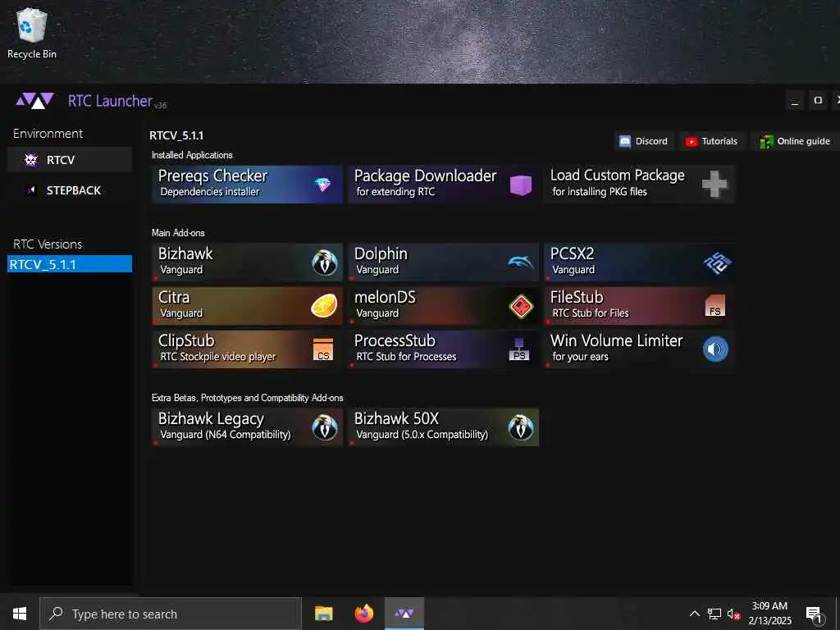Open the Prereqs Checker diamond icon
Viewport: 840px width, 630px height.
coord(322,185)
